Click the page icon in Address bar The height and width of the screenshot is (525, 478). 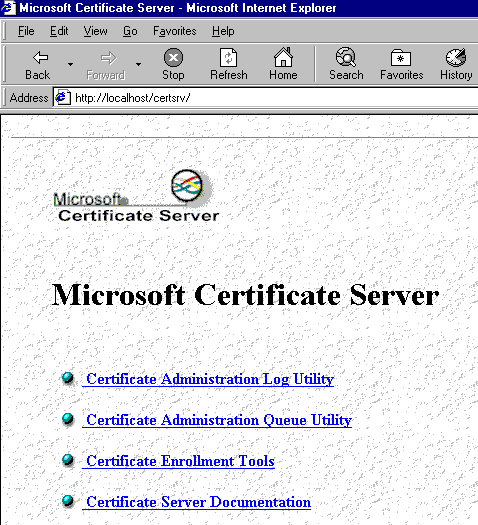(63, 98)
